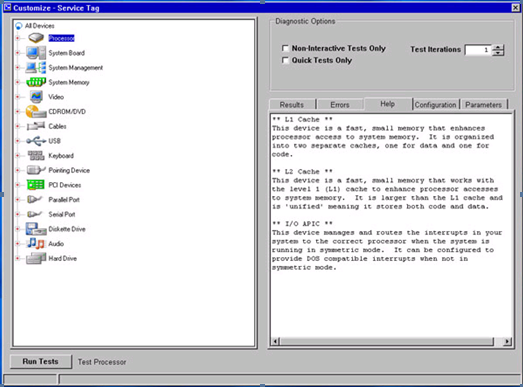Click the help scrollbar left arrow
This screenshot has height=387, width=523.
tap(275, 341)
